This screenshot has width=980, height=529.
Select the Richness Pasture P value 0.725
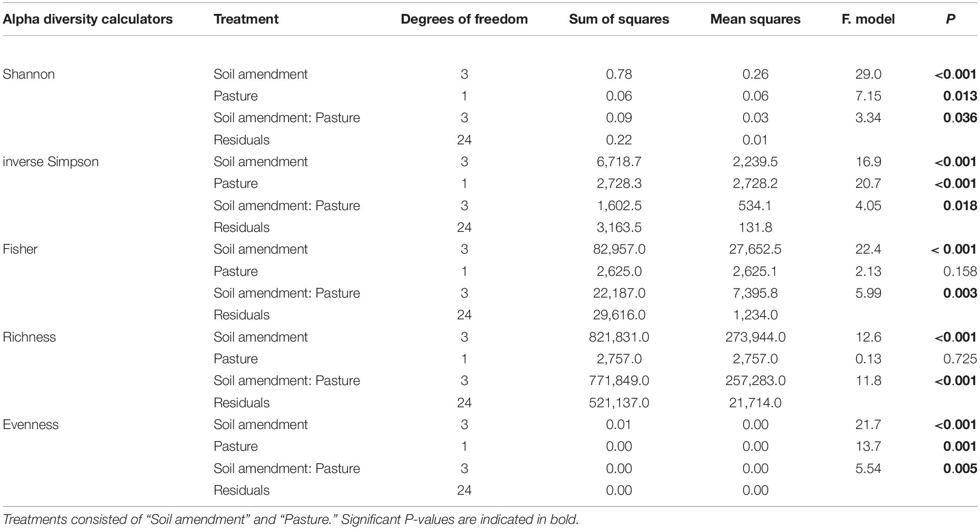(960, 359)
